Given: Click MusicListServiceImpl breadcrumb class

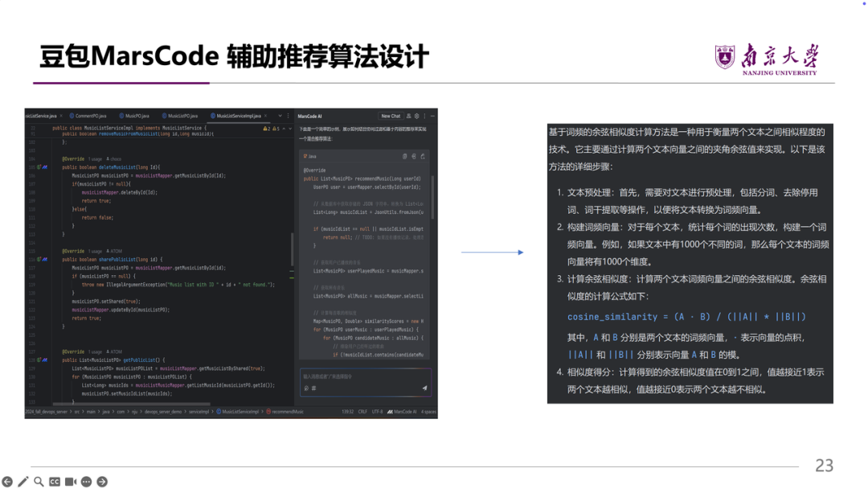Looking at the screenshot, I should click(x=238, y=412).
